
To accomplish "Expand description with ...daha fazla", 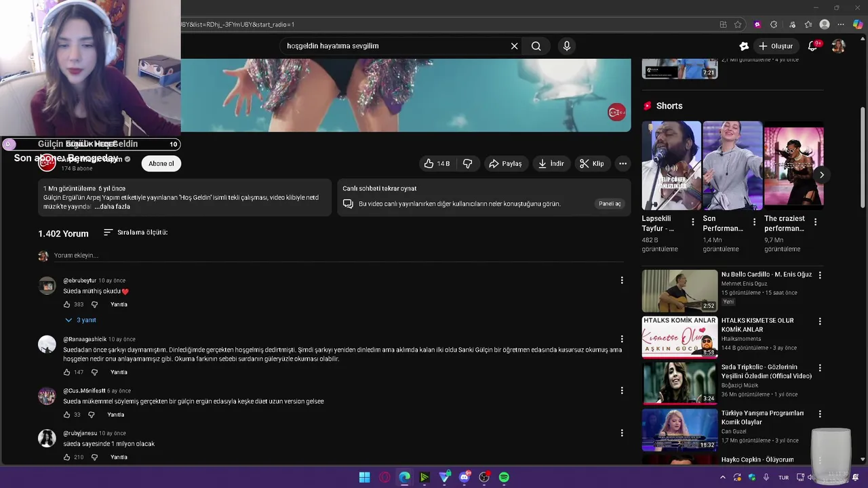I will pyautogui.click(x=112, y=207).
